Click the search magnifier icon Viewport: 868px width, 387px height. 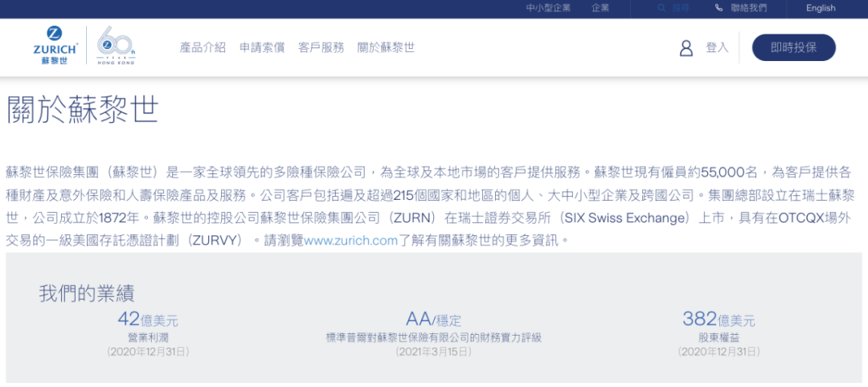click(661, 8)
